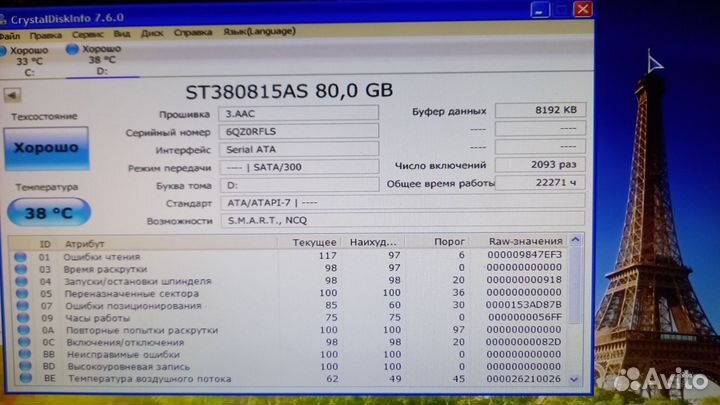The height and width of the screenshot is (405, 720).
Task: Click the ID column header
Action: click(x=45, y=244)
